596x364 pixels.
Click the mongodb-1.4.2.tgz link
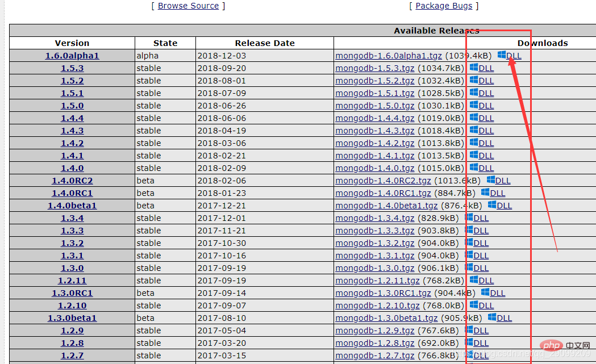(x=375, y=143)
